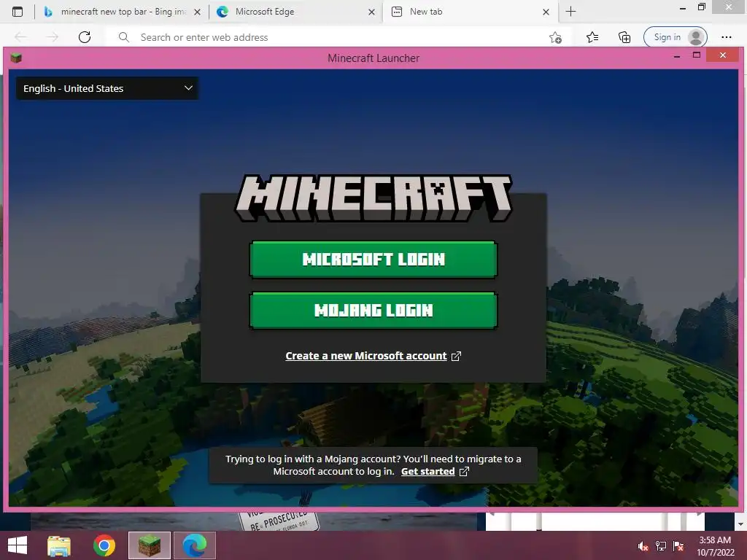Close the New tab in Edge

point(546,12)
